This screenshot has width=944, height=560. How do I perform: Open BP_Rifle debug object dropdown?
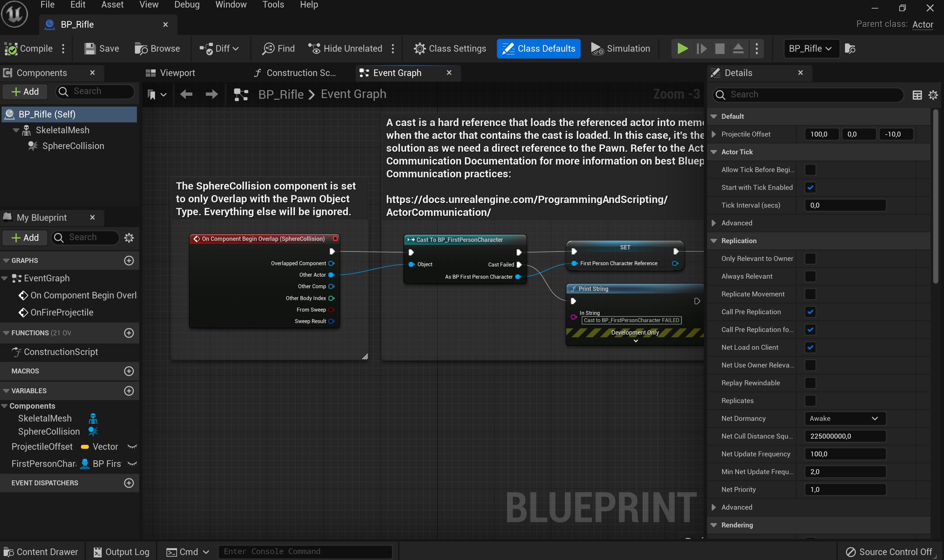click(x=811, y=49)
